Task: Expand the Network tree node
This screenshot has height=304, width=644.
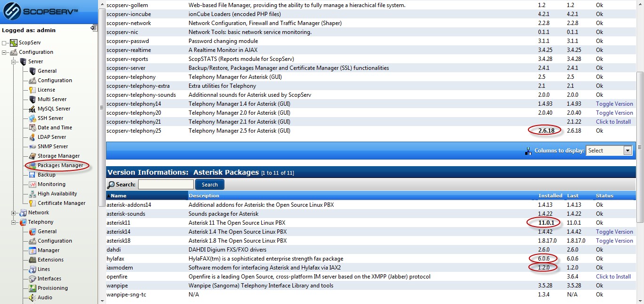Action: click(14, 213)
